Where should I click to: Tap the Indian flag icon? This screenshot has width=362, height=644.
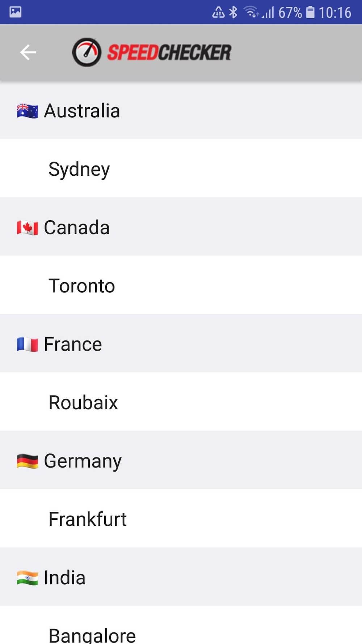point(28,578)
